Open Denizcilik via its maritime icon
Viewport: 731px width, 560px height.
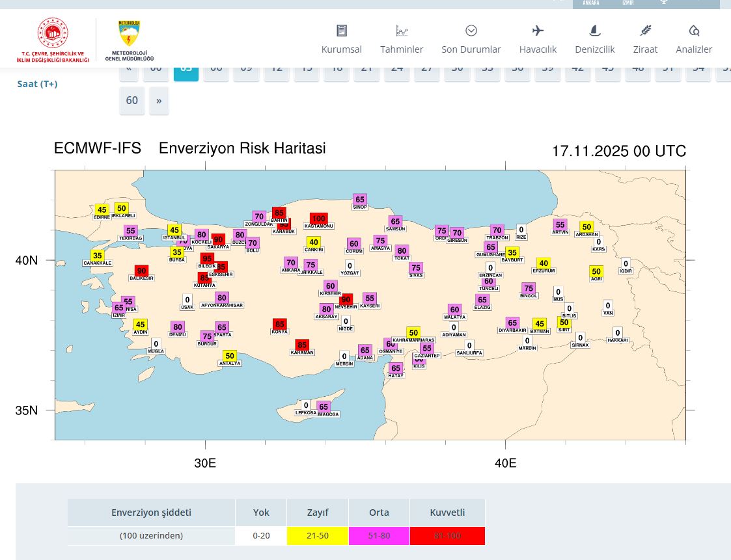[x=594, y=30]
